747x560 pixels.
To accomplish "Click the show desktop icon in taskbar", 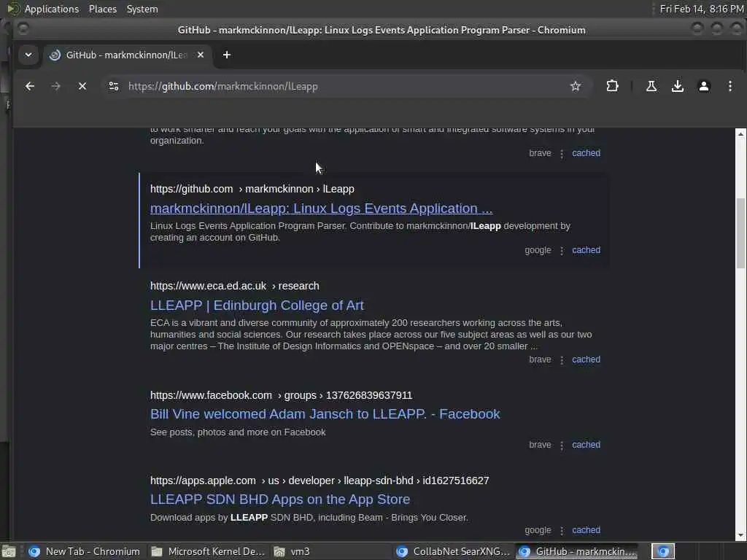I will 9,552.
